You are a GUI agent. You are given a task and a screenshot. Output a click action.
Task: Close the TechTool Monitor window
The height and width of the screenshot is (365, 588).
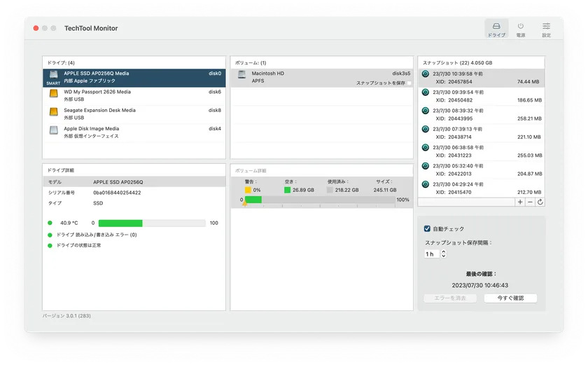point(36,28)
